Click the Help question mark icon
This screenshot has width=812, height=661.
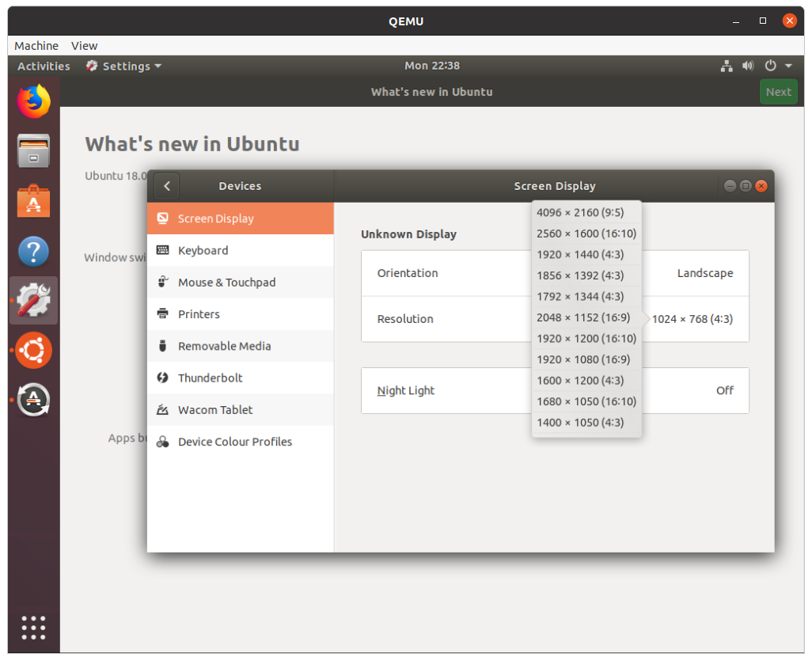[33, 252]
